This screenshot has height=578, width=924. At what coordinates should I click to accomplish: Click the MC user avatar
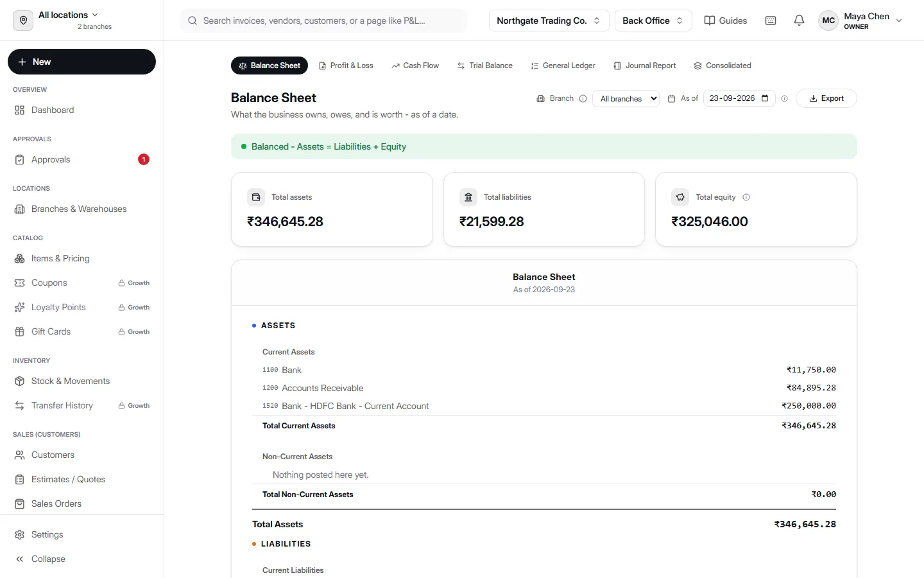point(828,21)
